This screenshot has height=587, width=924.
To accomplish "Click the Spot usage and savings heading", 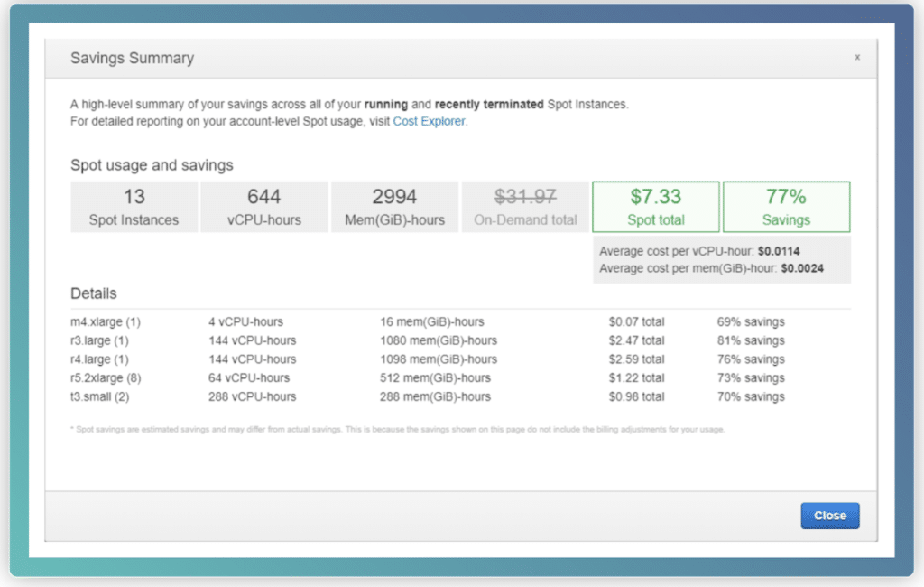I will [152, 165].
